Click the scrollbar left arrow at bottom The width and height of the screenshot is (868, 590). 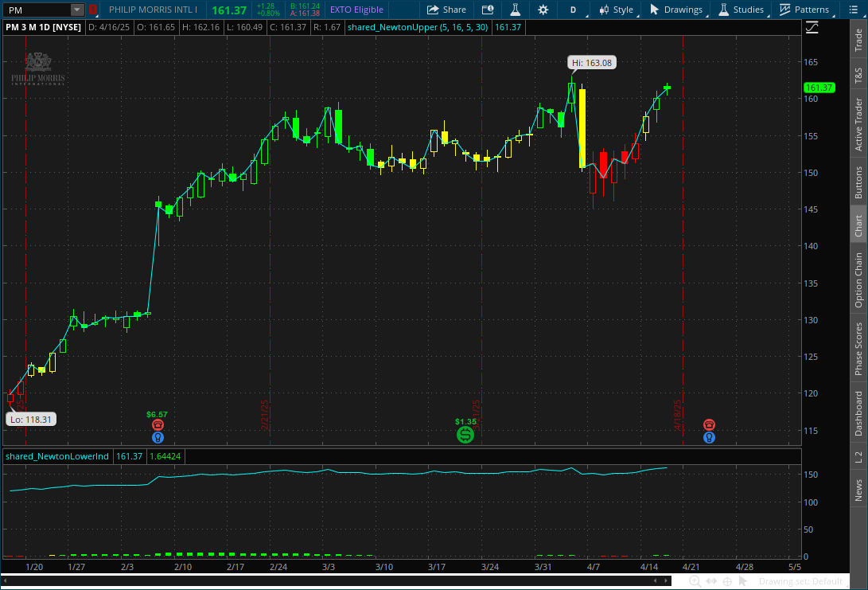tap(6, 580)
